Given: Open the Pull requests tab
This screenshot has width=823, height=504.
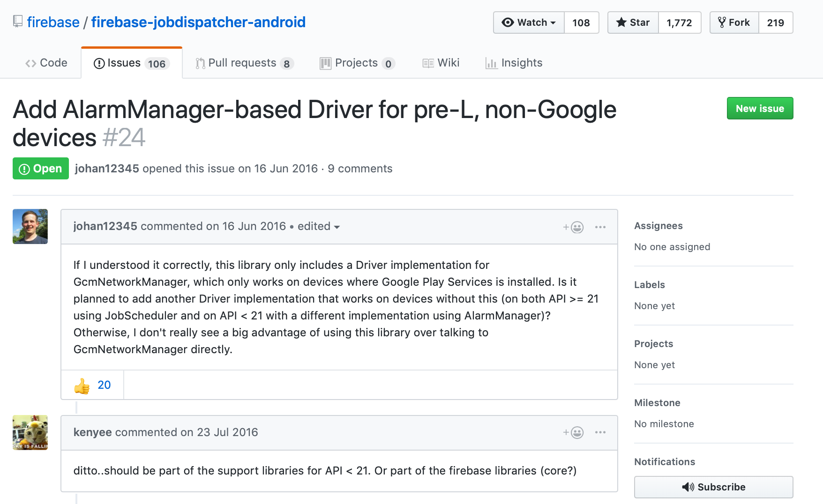Looking at the screenshot, I should [244, 63].
